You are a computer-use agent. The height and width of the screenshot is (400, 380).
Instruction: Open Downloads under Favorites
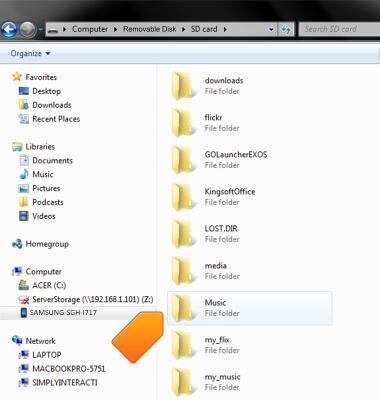52,105
